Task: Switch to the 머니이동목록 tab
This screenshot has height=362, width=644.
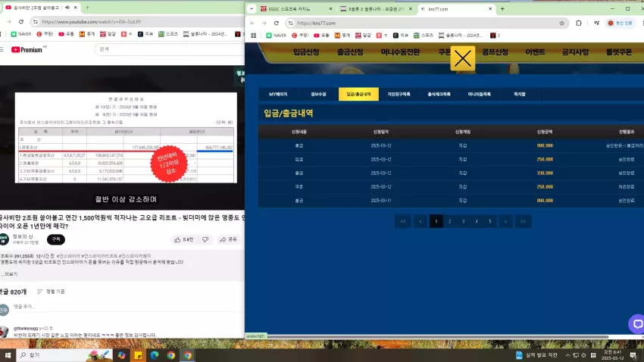Action: (480, 95)
